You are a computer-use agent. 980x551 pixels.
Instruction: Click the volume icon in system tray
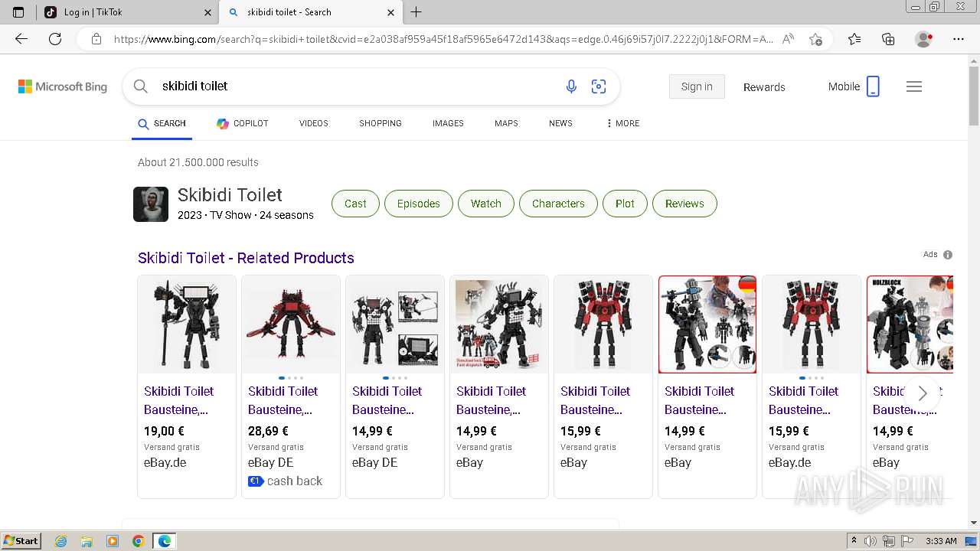tap(871, 541)
